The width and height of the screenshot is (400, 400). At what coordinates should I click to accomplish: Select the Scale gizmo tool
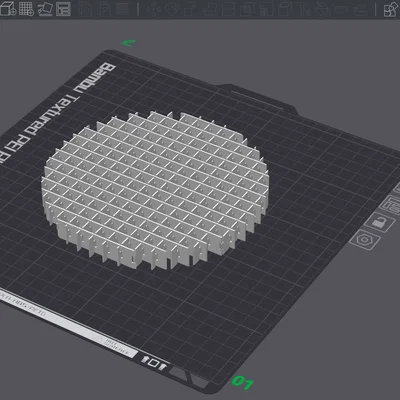[x=189, y=9]
